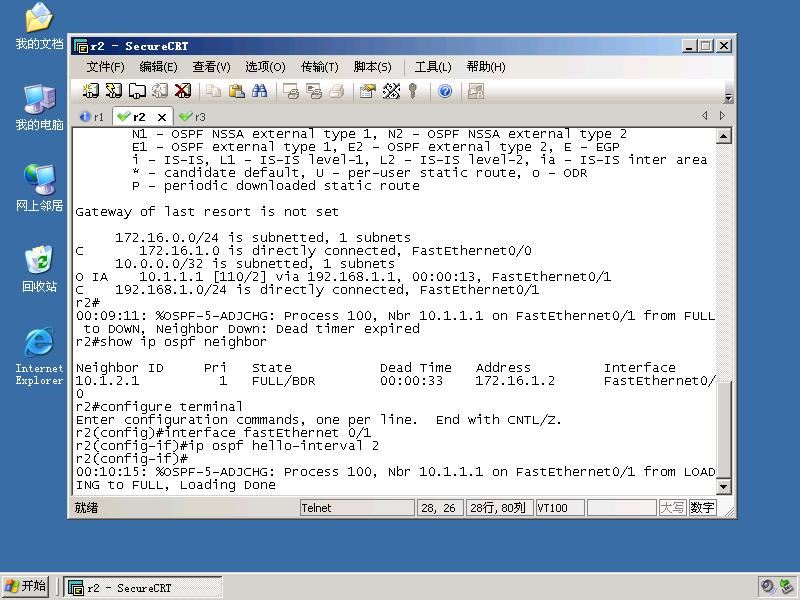Click the Copy toolbar icon
Viewport: 800px width, 600px height.
213,91
